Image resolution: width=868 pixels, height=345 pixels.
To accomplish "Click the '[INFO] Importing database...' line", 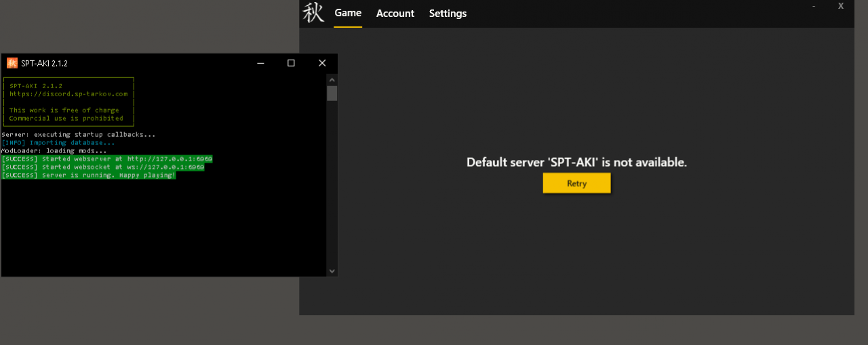I will click(58, 143).
